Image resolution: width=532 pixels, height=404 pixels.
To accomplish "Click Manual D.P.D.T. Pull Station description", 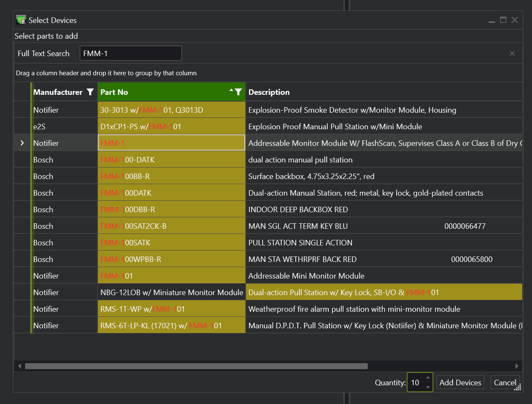I will point(385,325).
